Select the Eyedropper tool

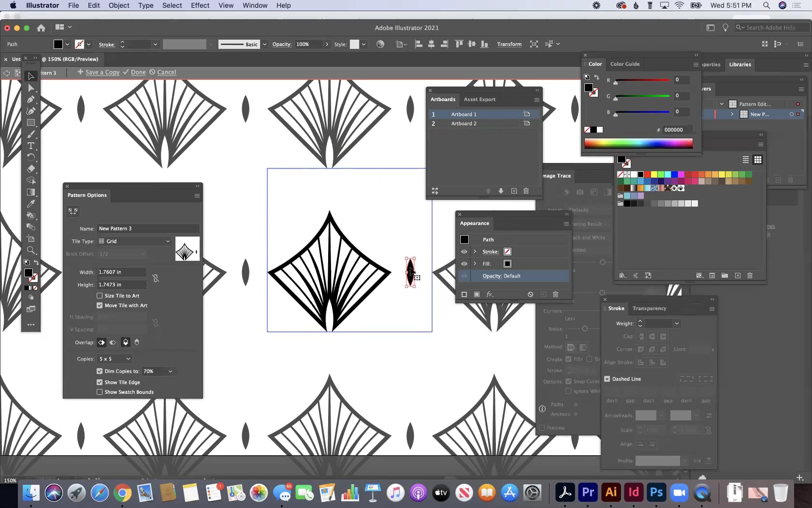31,204
